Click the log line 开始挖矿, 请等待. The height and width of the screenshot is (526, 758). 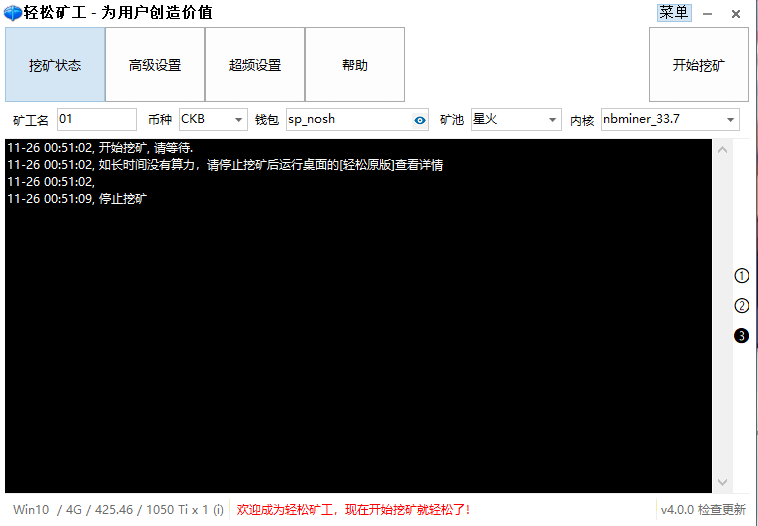tap(100, 148)
